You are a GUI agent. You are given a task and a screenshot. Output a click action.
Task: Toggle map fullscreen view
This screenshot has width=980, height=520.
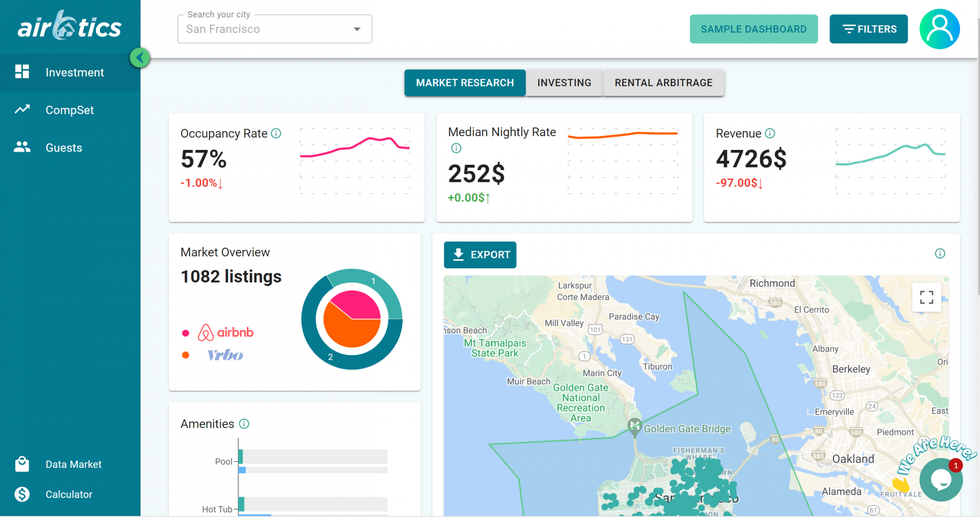pyautogui.click(x=927, y=297)
